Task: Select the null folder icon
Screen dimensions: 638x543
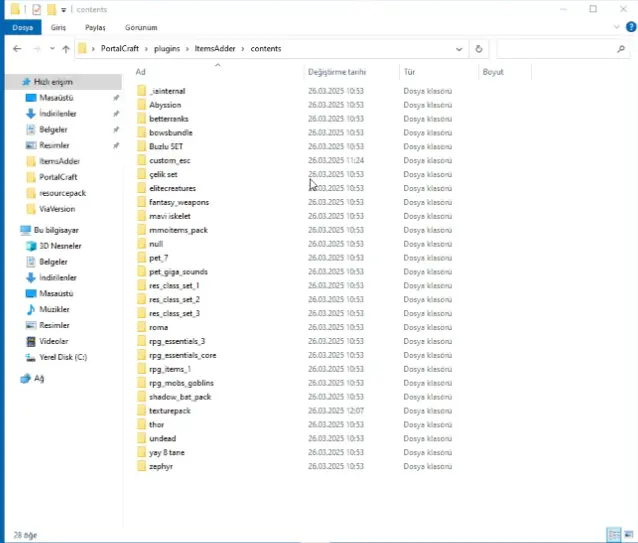Action: (141, 244)
